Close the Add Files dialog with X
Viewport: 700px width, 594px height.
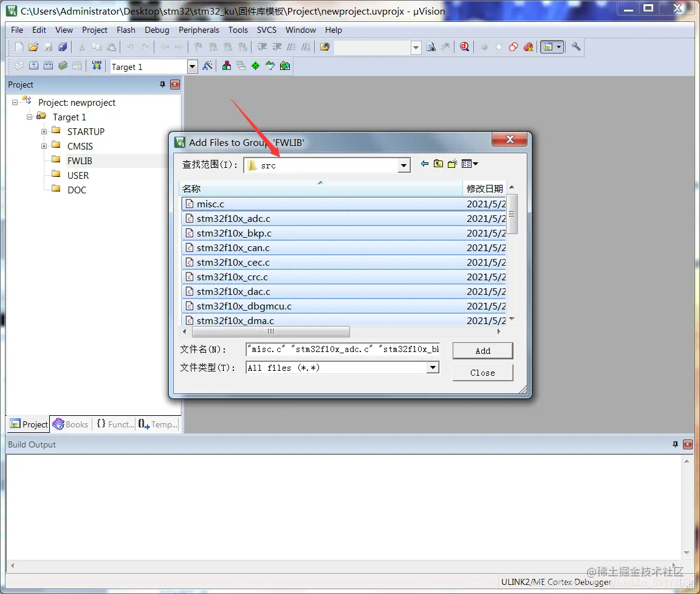coord(509,140)
